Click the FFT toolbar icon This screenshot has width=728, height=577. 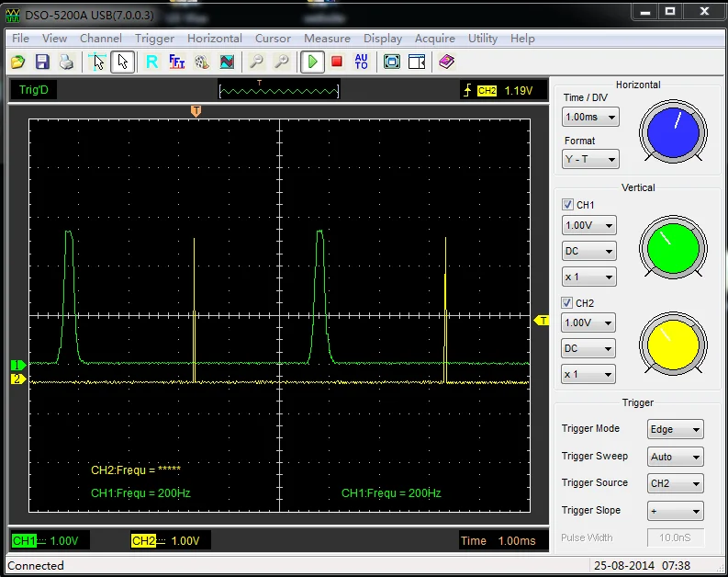(177, 62)
